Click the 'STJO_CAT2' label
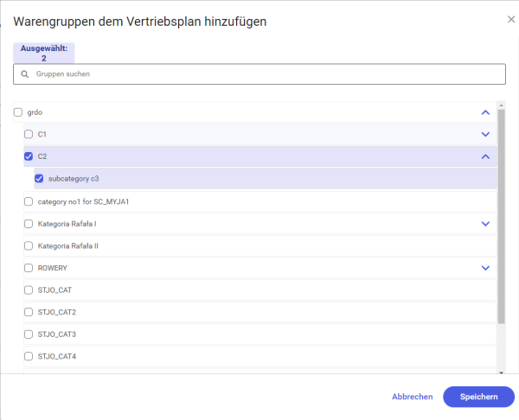The height and width of the screenshot is (420, 519). coord(57,312)
